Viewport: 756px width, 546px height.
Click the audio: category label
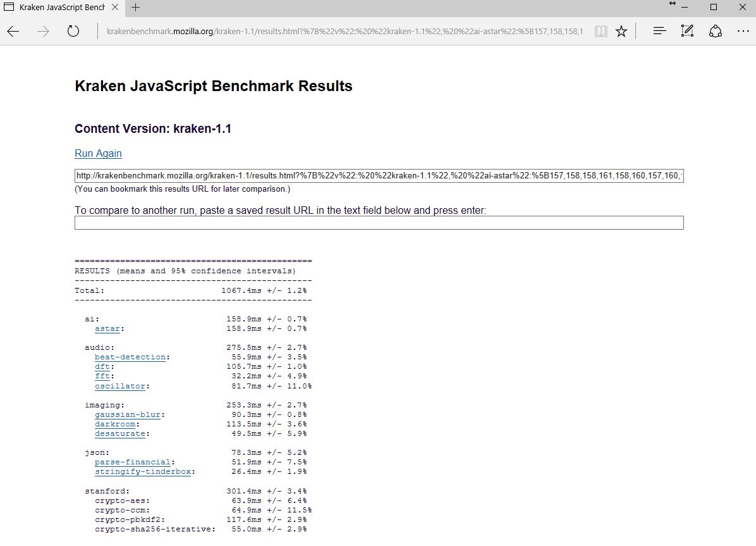coord(100,347)
